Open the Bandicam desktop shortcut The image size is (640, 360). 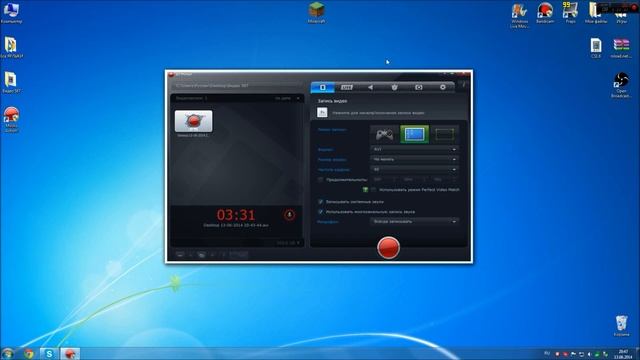click(545, 13)
